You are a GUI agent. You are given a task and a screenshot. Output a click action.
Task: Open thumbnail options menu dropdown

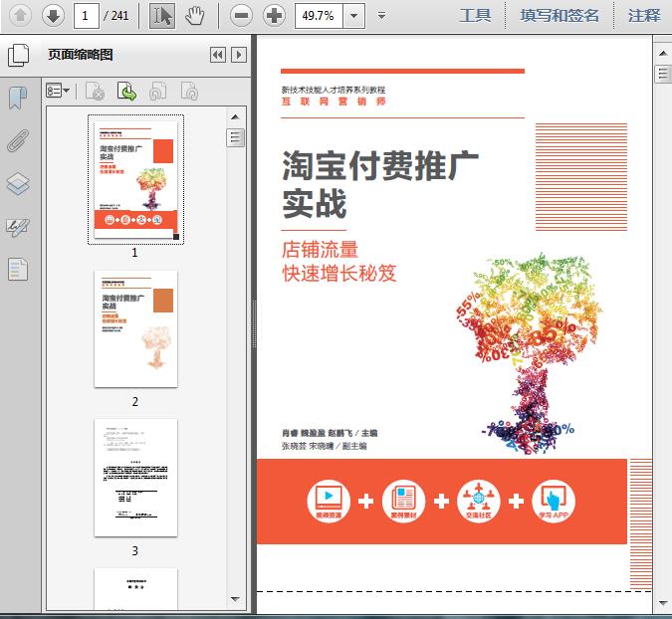[58, 91]
